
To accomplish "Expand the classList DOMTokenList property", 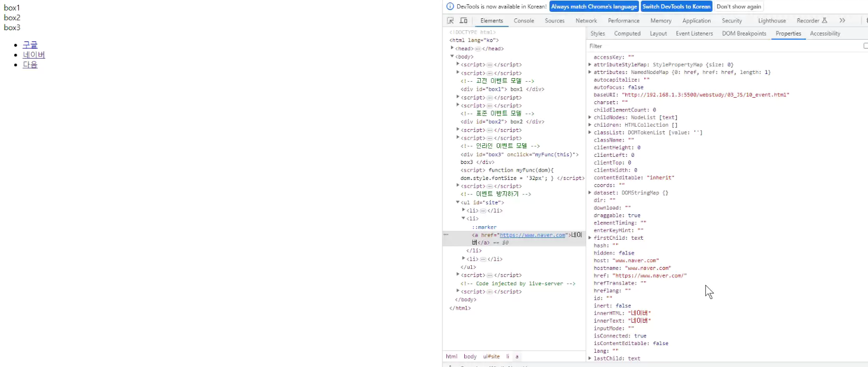I will point(590,133).
